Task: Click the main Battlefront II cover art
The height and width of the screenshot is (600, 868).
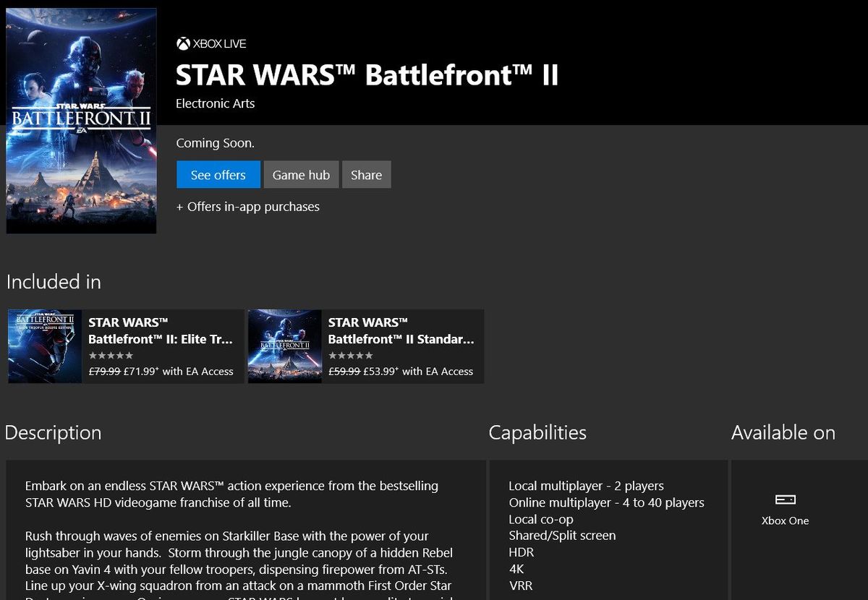Action: (x=81, y=120)
